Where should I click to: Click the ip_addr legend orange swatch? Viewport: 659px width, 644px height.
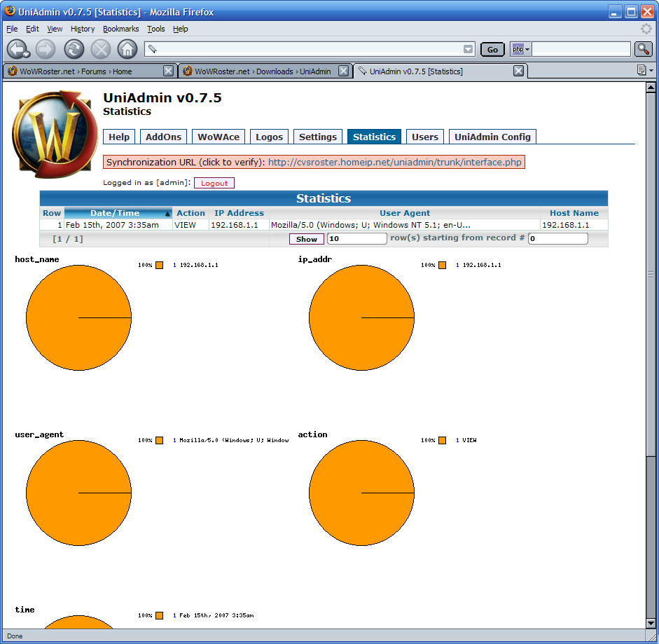pyautogui.click(x=442, y=265)
